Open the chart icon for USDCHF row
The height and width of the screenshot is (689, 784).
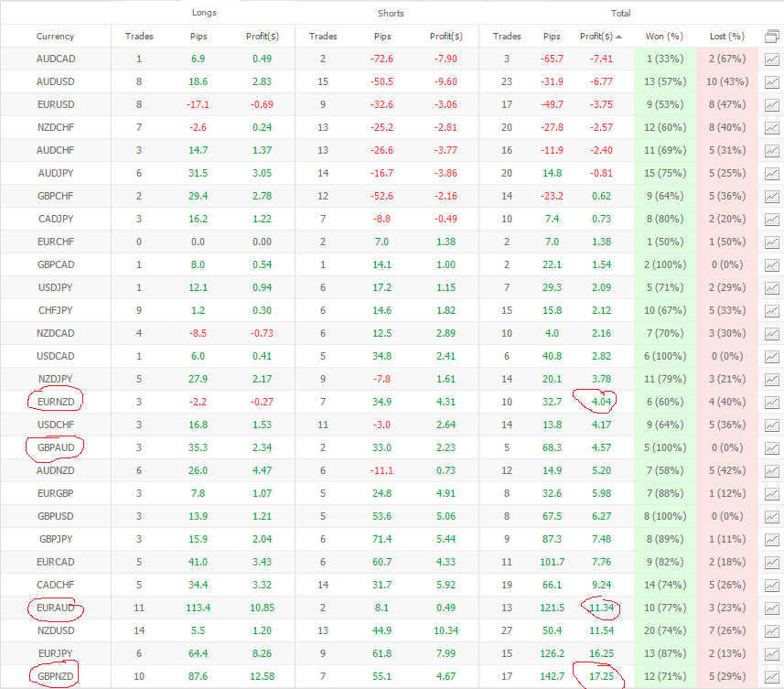pyautogui.click(x=771, y=425)
